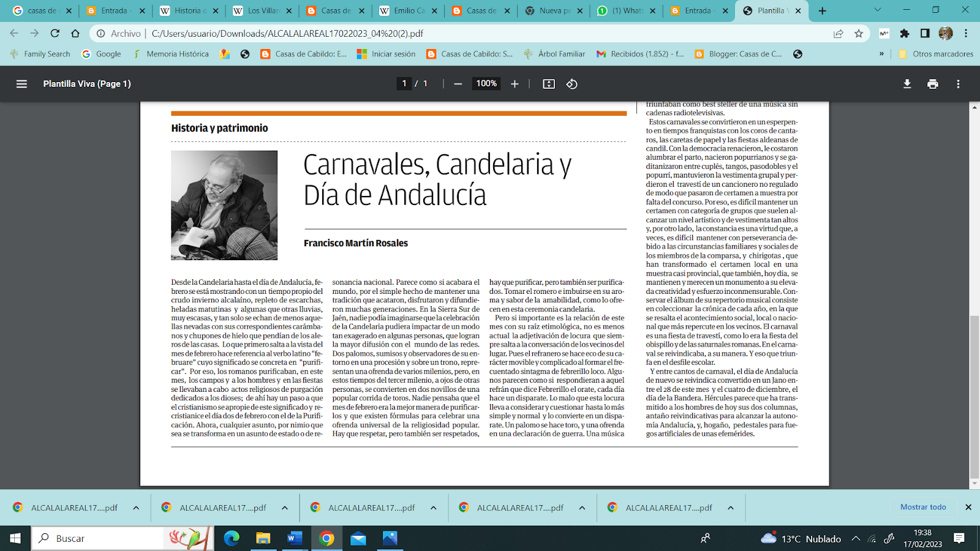
Task: Expand options for fourth ALCALALAREAL17 download
Action: pyautogui.click(x=582, y=508)
